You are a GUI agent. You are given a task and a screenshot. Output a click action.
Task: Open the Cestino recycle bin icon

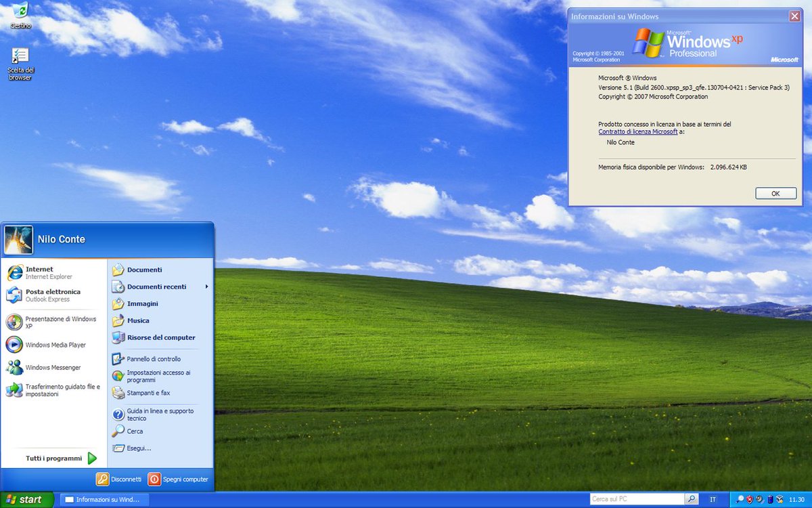(20, 15)
